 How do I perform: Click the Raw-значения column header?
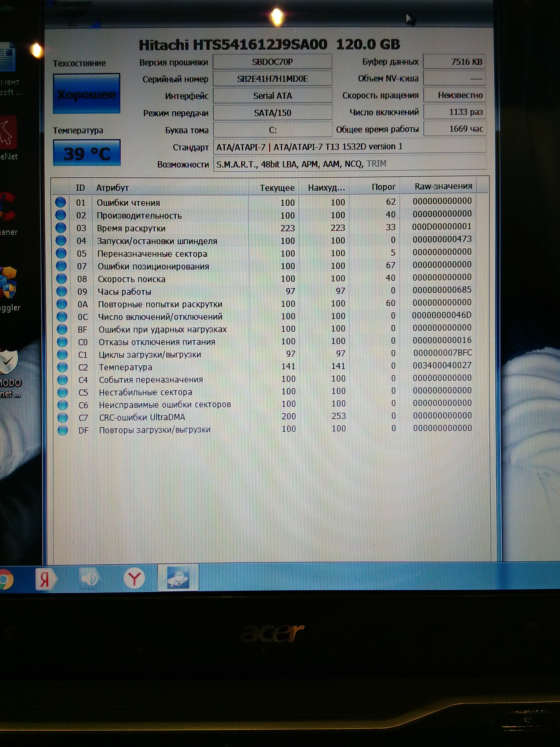[443, 187]
